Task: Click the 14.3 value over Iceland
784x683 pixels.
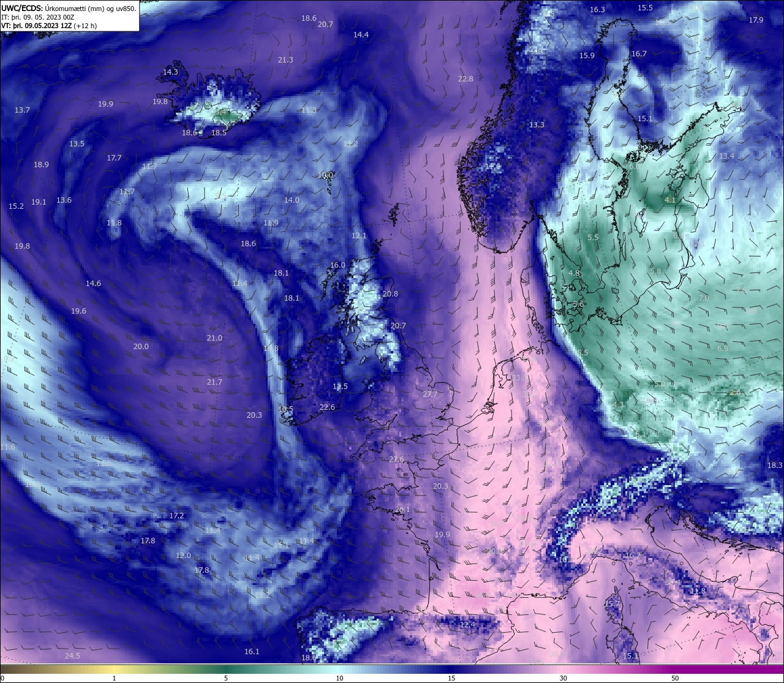Action: point(170,72)
